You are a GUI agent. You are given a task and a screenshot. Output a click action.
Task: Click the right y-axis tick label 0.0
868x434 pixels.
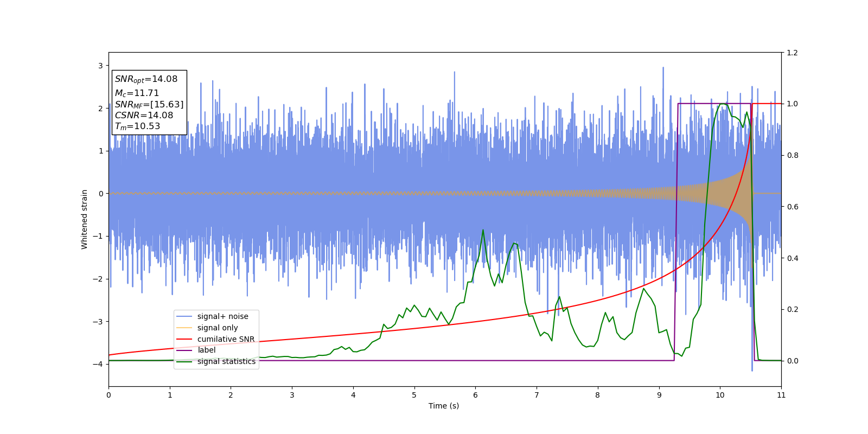pos(792,361)
